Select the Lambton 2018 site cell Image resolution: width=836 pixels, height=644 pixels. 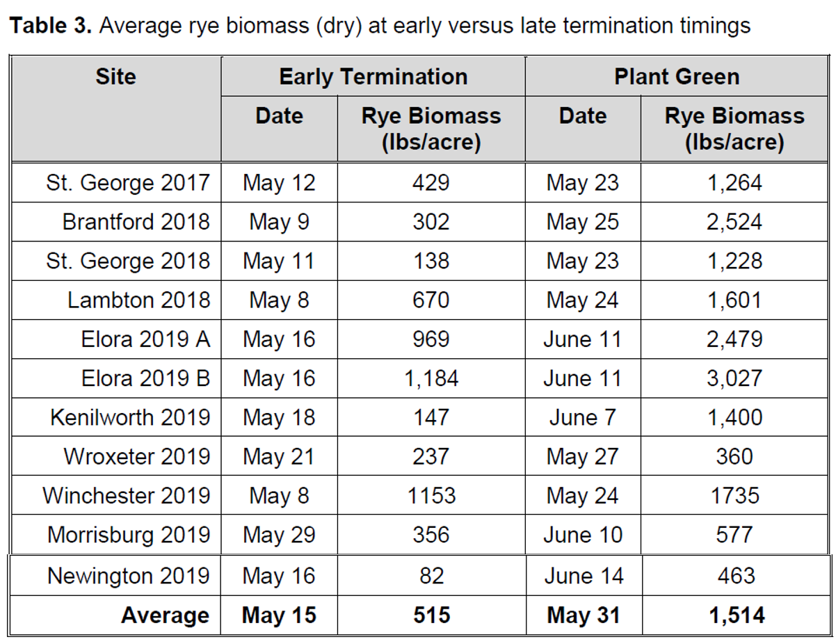138,300
